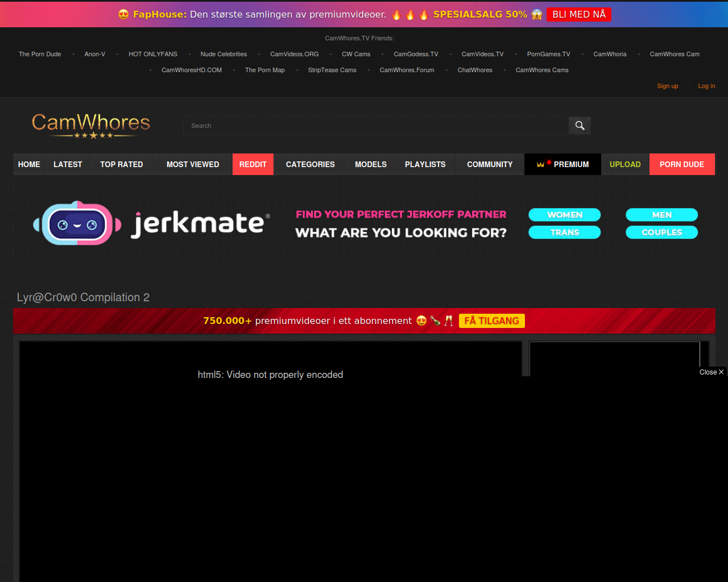
Task: Open the CATEGORIES menu item
Action: [311, 164]
